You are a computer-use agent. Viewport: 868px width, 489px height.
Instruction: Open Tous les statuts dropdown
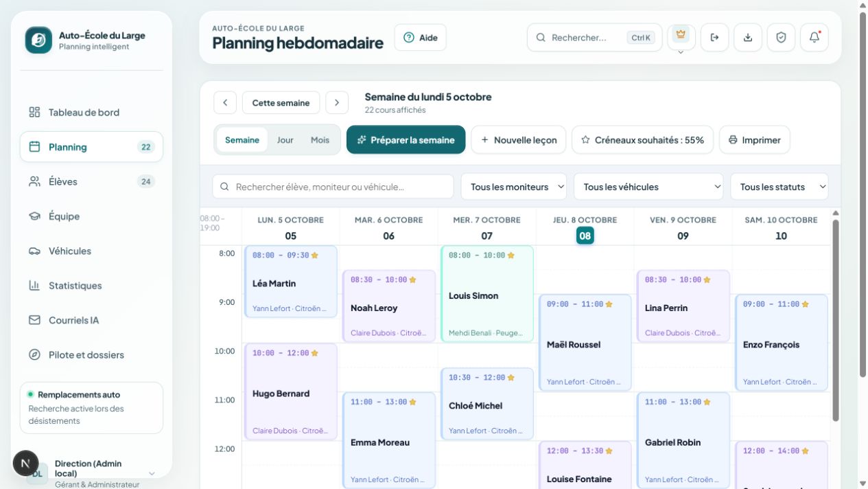pyautogui.click(x=779, y=187)
